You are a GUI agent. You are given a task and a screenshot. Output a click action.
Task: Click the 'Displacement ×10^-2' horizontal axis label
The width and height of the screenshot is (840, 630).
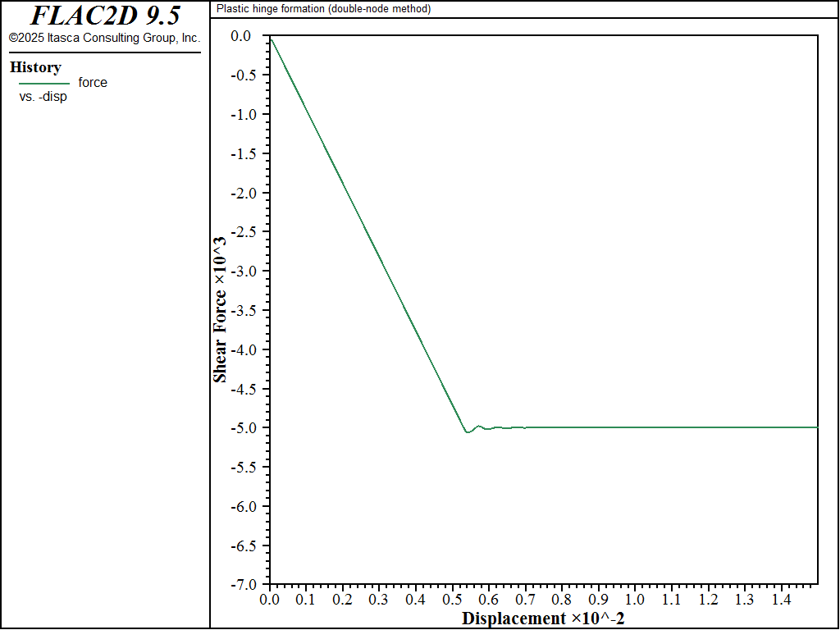click(x=543, y=619)
